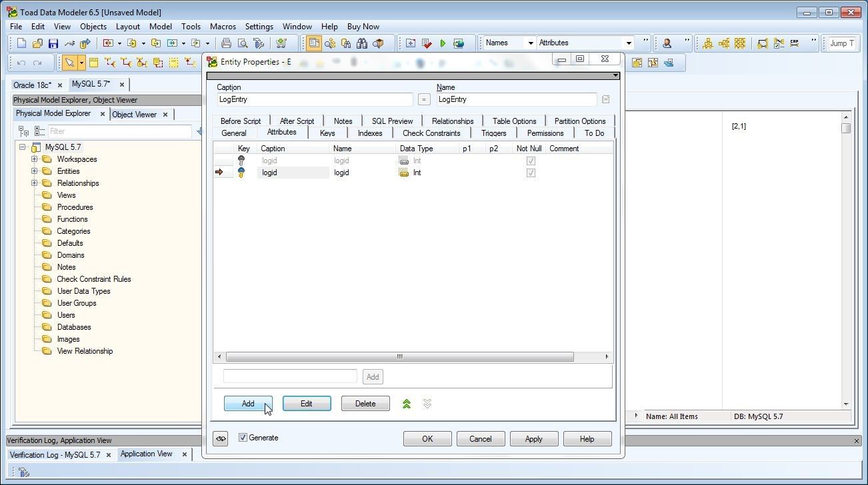868x485 pixels.
Task: Click the Add button below attributes list
Action: pos(248,404)
